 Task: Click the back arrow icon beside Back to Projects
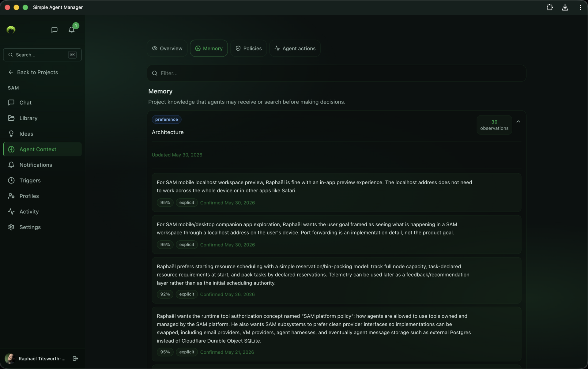[x=11, y=72]
